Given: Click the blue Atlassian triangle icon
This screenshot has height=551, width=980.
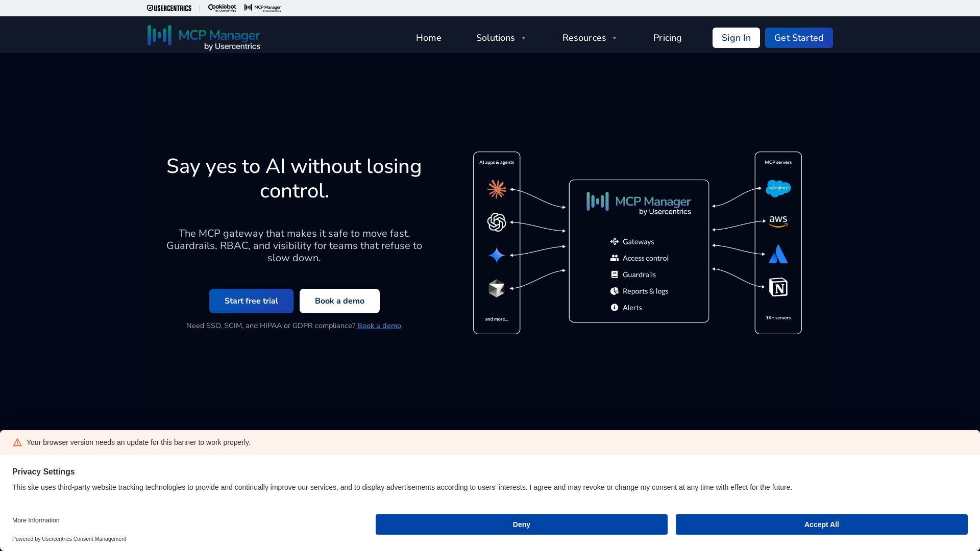Looking at the screenshot, I should [x=778, y=254].
